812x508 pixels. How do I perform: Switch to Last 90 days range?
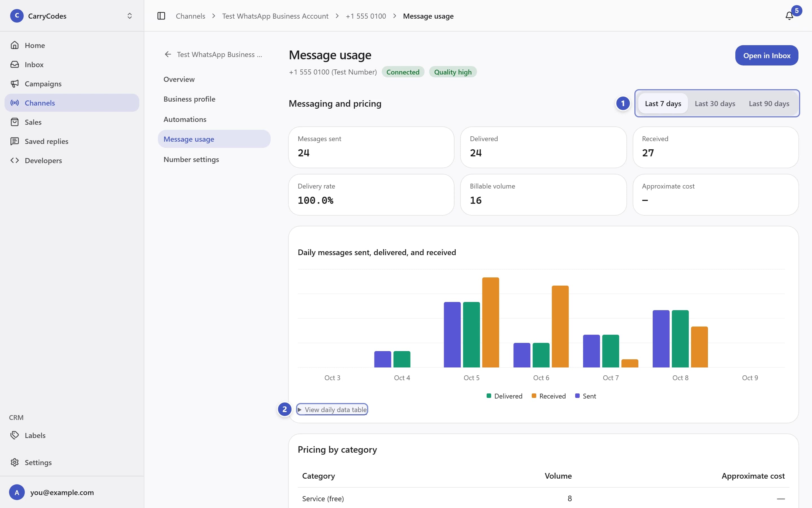pos(769,104)
